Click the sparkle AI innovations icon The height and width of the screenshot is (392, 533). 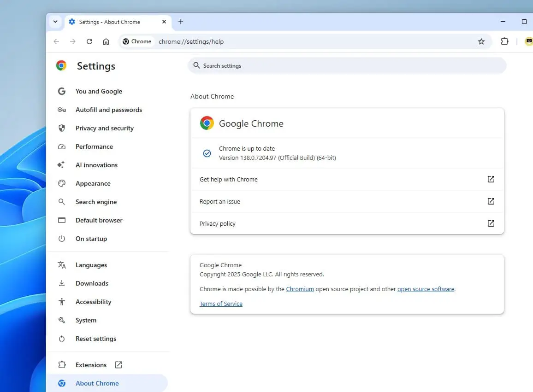(x=61, y=165)
